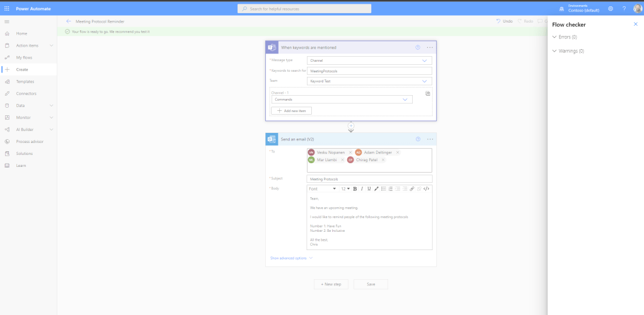
Task: Open the app launcher waffle icon
Action: coord(7,9)
